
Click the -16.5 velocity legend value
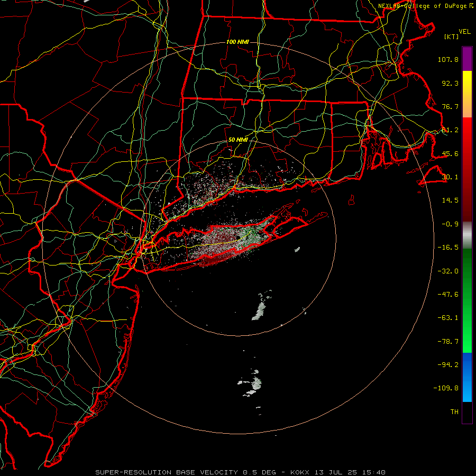(x=448, y=248)
